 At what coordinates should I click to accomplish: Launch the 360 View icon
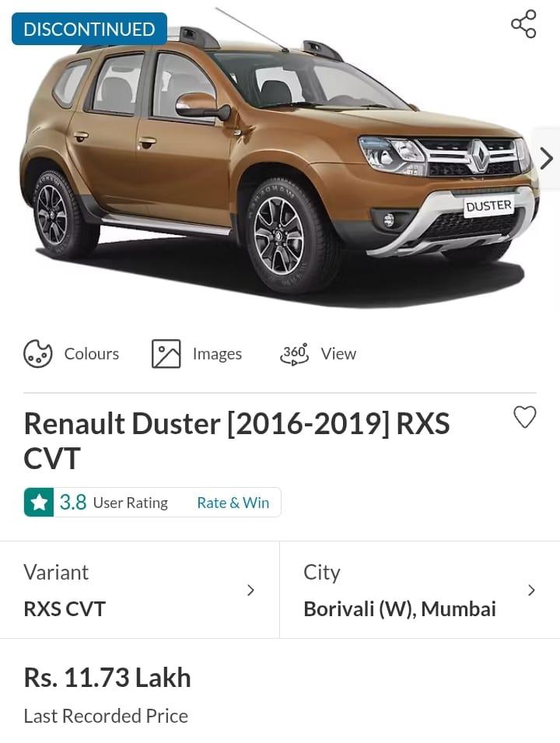294,354
